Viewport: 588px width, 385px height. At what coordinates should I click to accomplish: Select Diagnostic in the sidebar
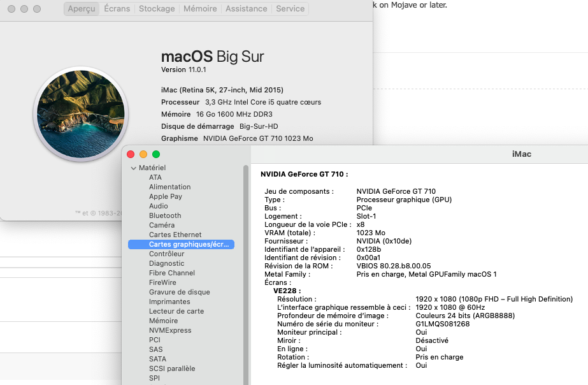click(x=166, y=263)
